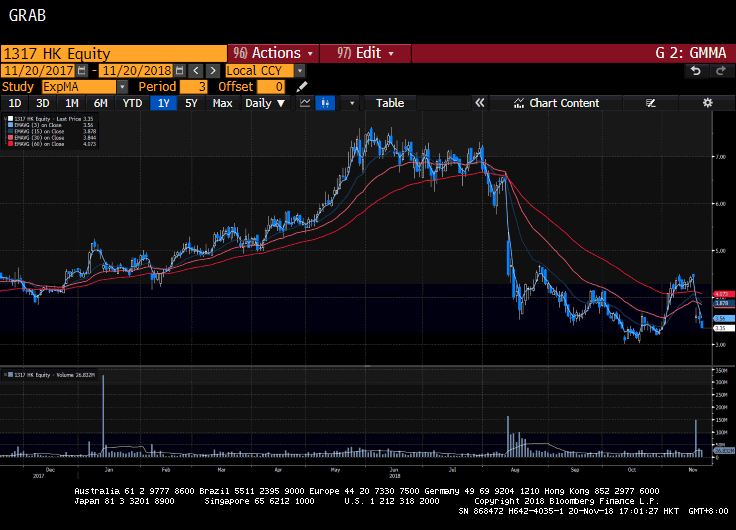The image size is (736, 530).
Task: Open the chart type dropdown arrow
Action: point(352,103)
